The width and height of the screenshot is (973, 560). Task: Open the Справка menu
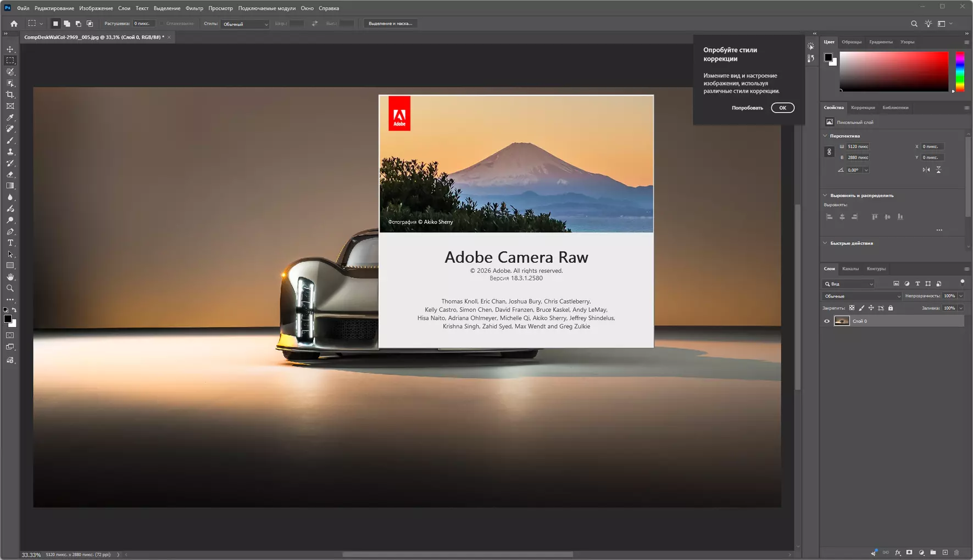click(x=329, y=8)
